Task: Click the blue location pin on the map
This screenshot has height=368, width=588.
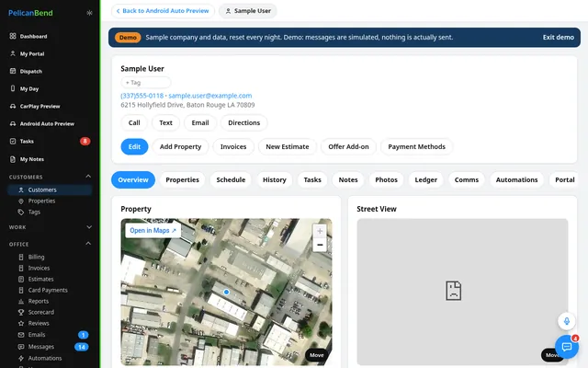Action: pyautogui.click(x=227, y=293)
